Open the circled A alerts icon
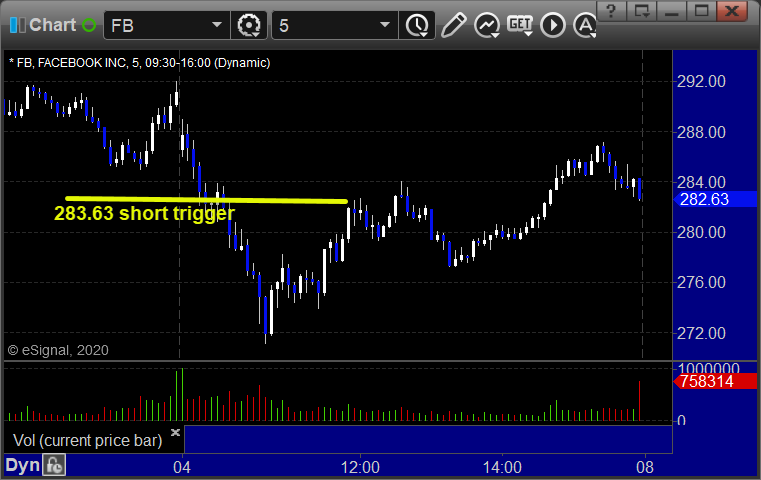Image resolution: width=761 pixels, height=480 pixels. pyautogui.click(x=585, y=25)
